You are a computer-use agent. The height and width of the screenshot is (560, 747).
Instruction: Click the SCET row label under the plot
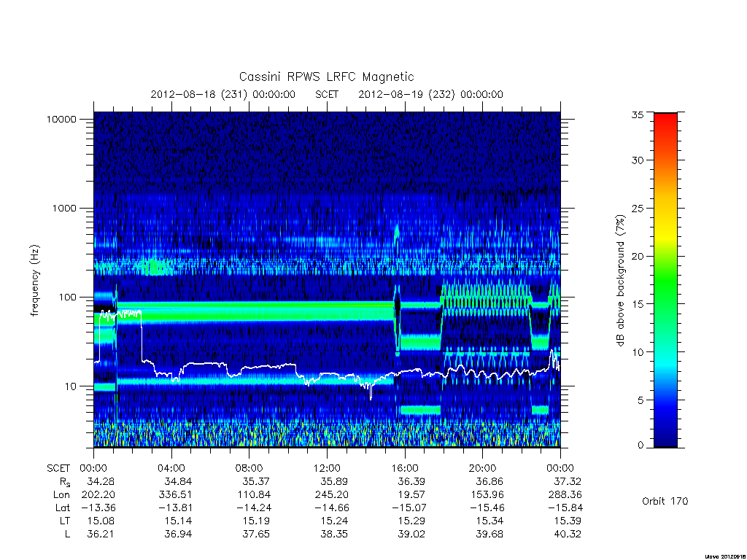pos(58,469)
